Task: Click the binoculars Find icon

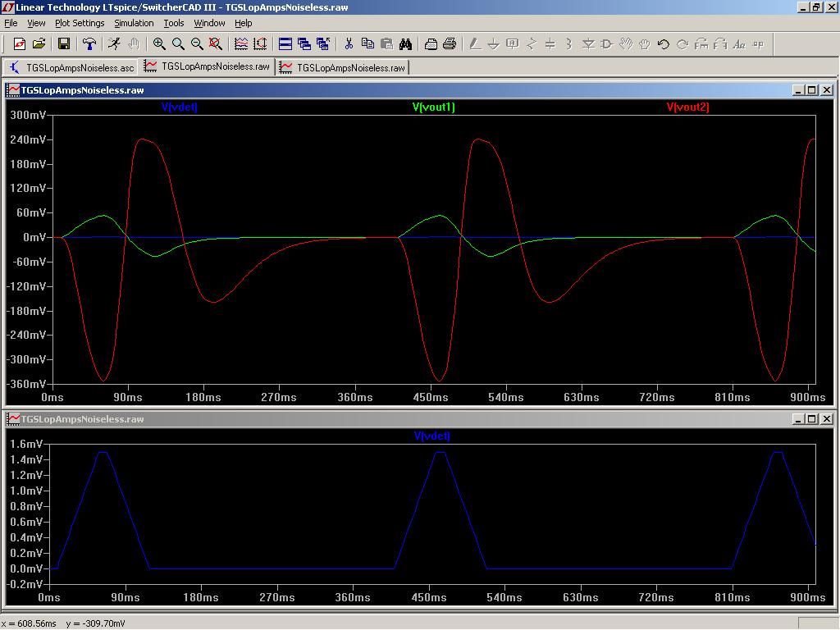Action: pos(405,44)
